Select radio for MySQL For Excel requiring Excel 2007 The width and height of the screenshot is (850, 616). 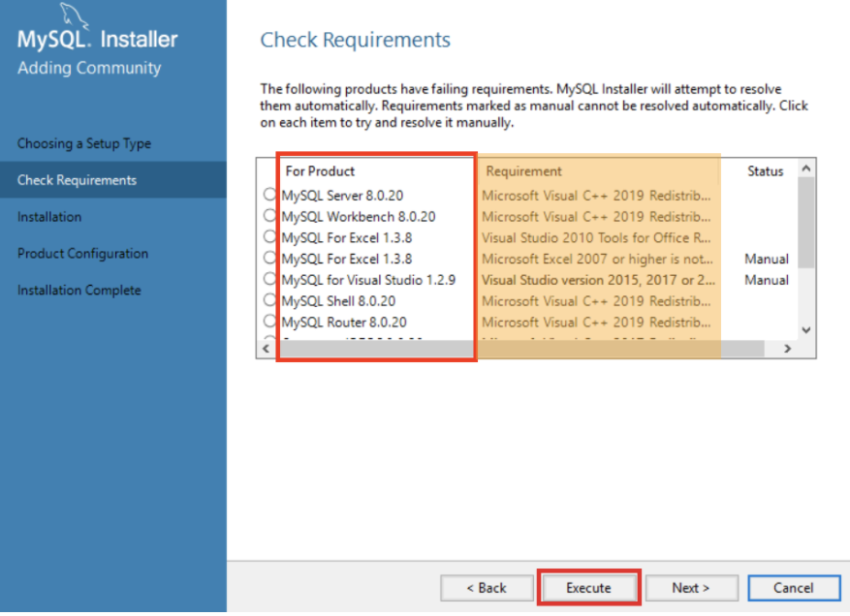(270, 258)
